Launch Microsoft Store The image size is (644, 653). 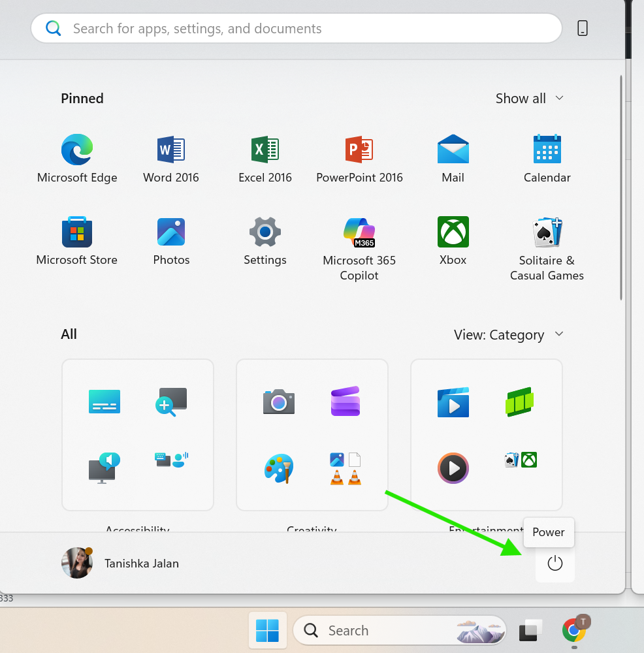click(77, 241)
